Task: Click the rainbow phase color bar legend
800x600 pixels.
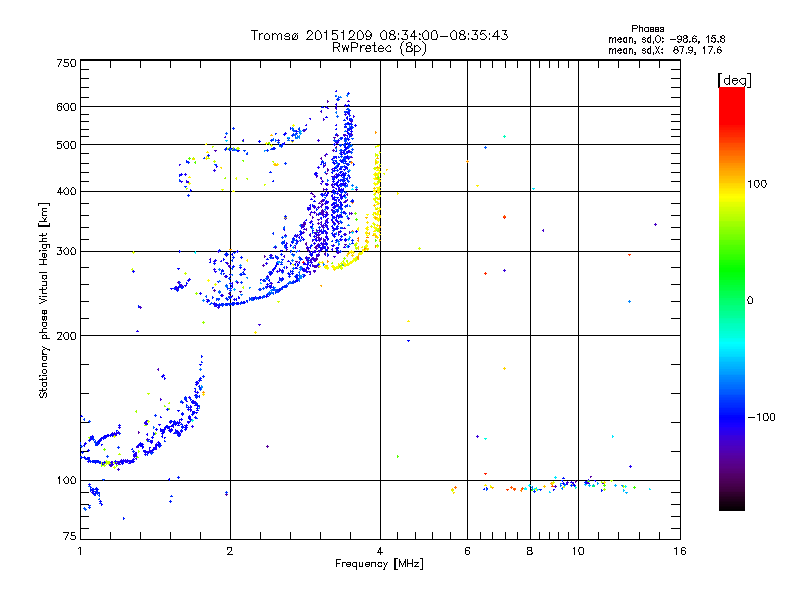Action: click(x=732, y=299)
